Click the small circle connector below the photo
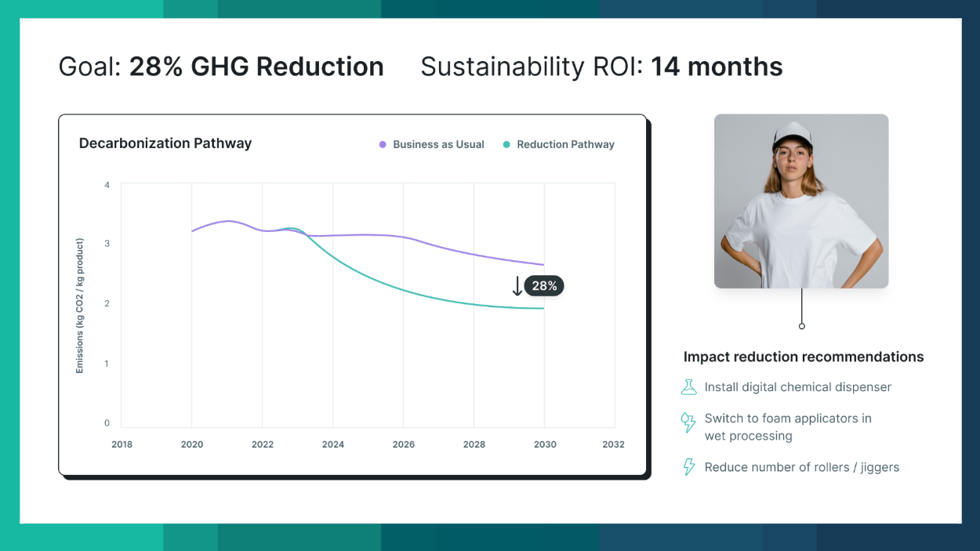This screenshot has height=551, width=980. click(x=801, y=326)
